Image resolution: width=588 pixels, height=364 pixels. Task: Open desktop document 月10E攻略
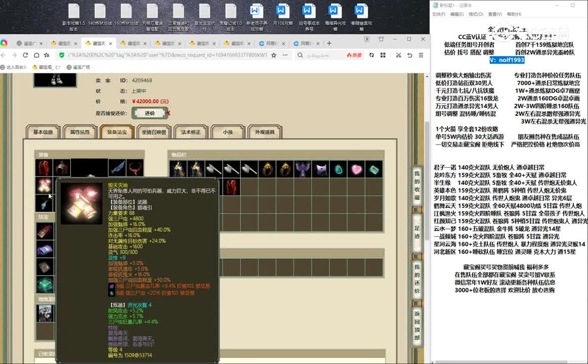click(283, 15)
